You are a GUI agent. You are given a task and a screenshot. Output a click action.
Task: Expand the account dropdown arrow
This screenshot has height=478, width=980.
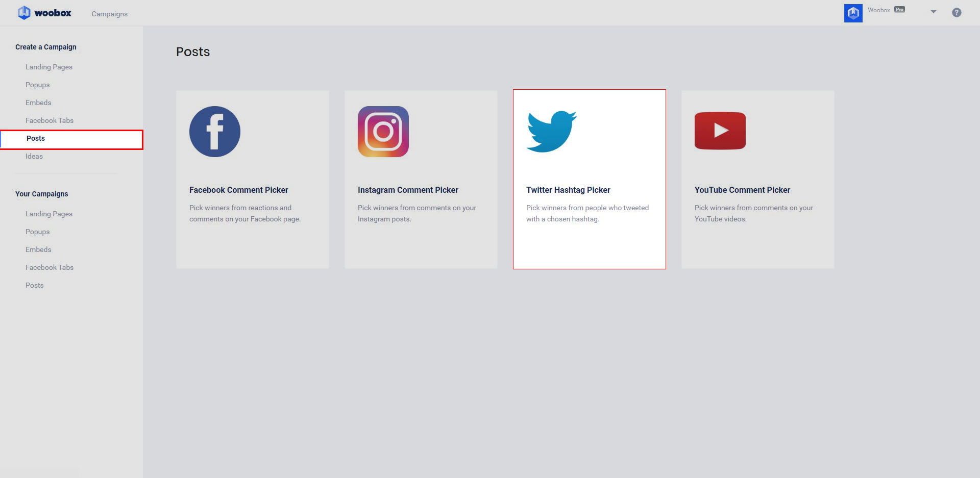pos(933,12)
